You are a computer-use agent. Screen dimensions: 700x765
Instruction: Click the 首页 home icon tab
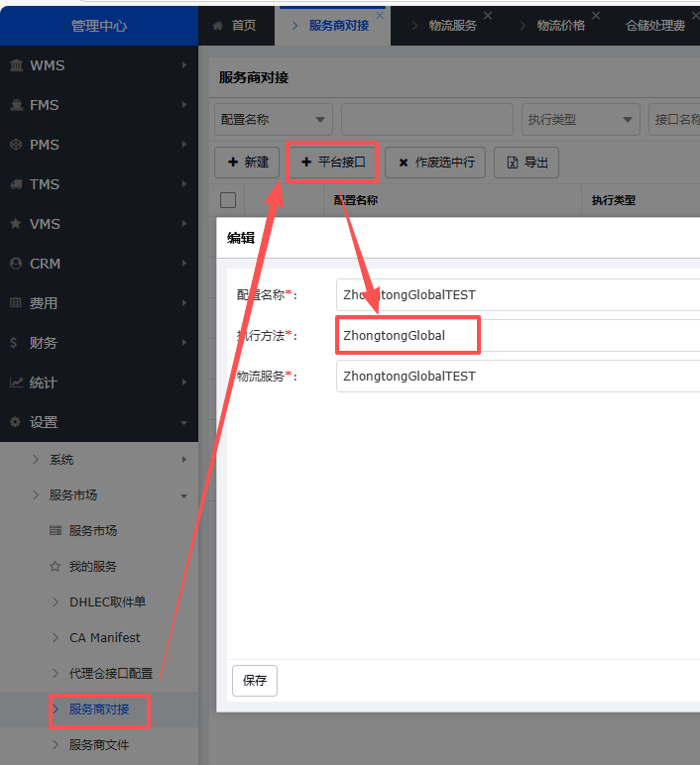[218, 26]
